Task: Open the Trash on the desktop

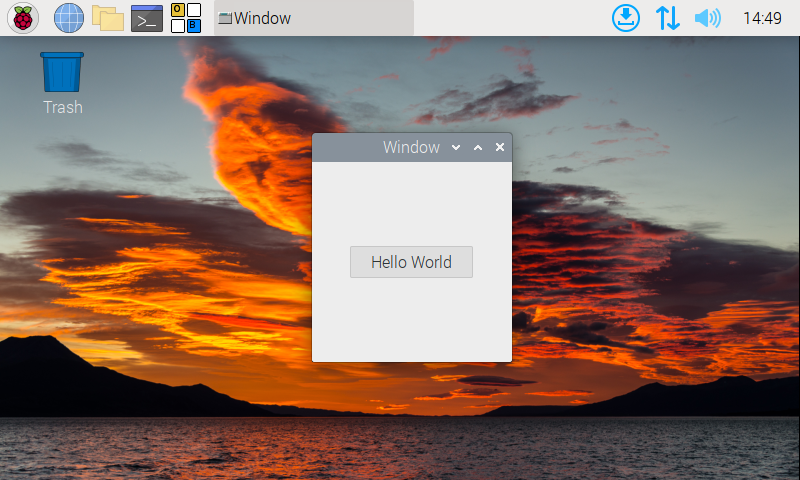Action: (62, 73)
